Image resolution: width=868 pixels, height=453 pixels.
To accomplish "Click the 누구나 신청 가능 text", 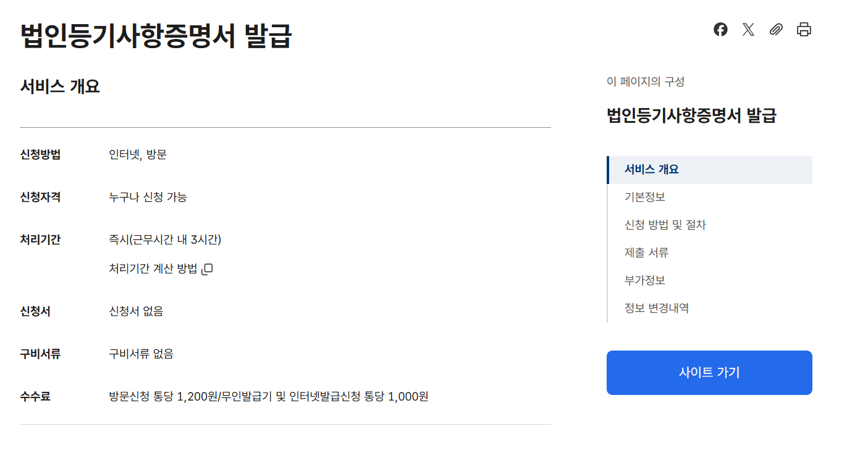I will click(x=148, y=197).
